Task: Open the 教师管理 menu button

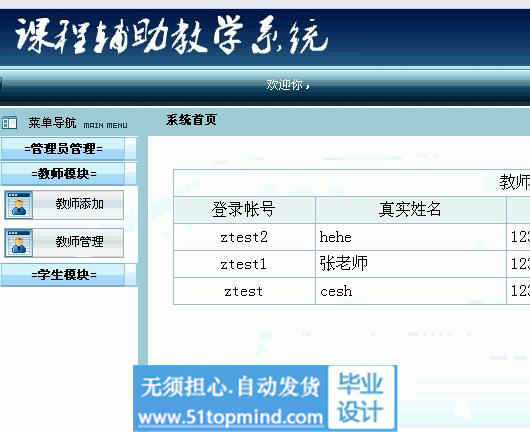Action: tap(78, 243)
